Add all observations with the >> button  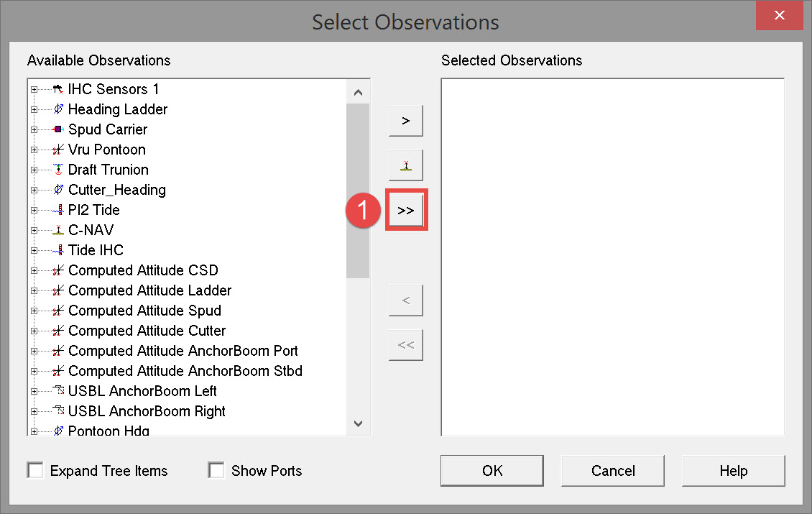point(406,211)
